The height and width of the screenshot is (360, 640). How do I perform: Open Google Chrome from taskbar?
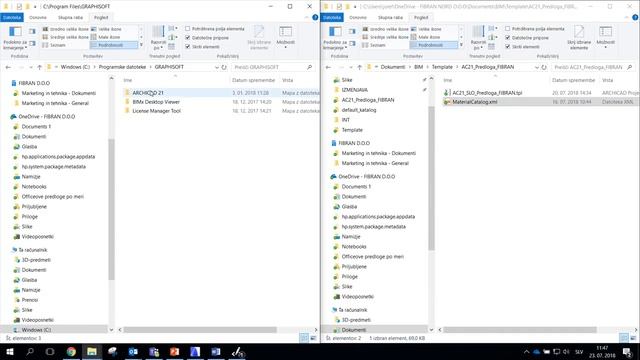coord(71,351)
